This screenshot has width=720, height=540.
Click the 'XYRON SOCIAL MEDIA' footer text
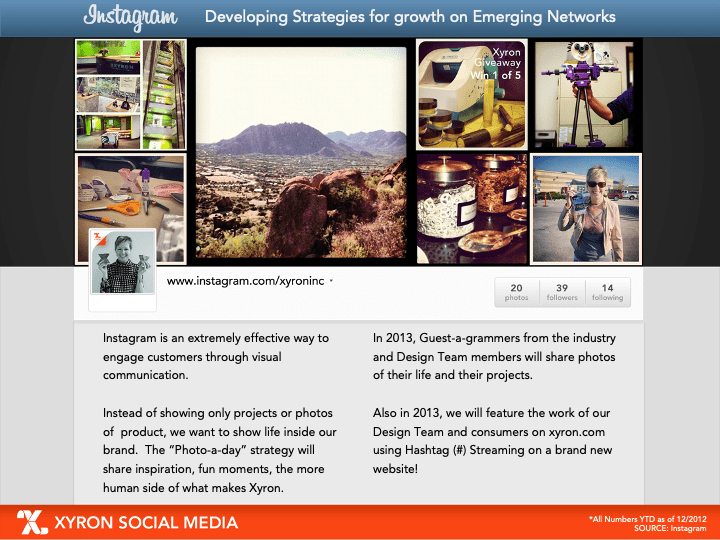pyautogui.click(x=146, y=523)
